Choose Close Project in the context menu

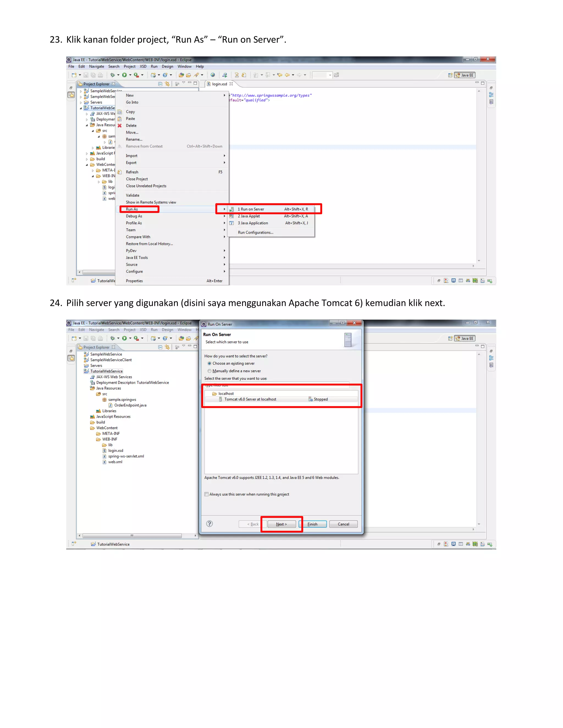pos(172,179)
